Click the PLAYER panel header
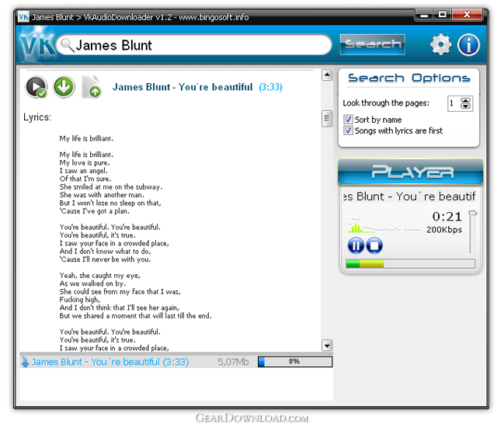 [411, 172]
